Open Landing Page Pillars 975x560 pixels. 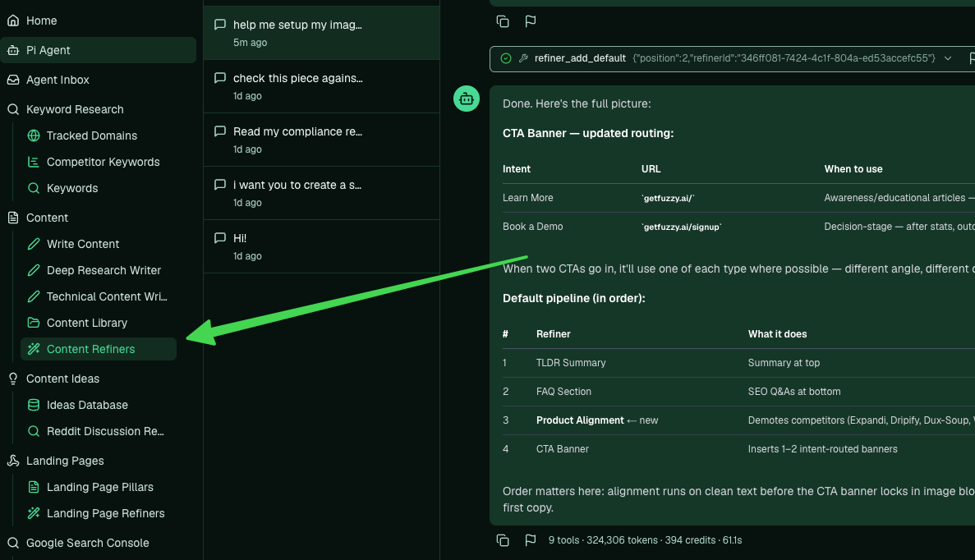(99, 487)
